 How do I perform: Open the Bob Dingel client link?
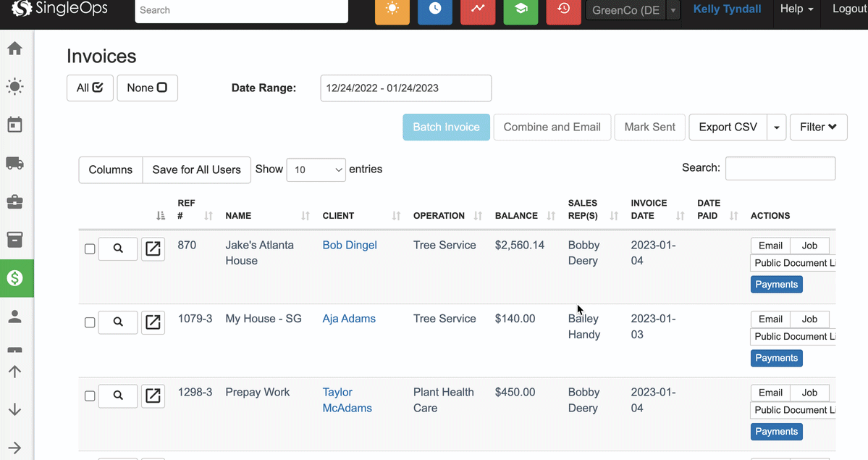pyautogui.click(x=350, y=245)
